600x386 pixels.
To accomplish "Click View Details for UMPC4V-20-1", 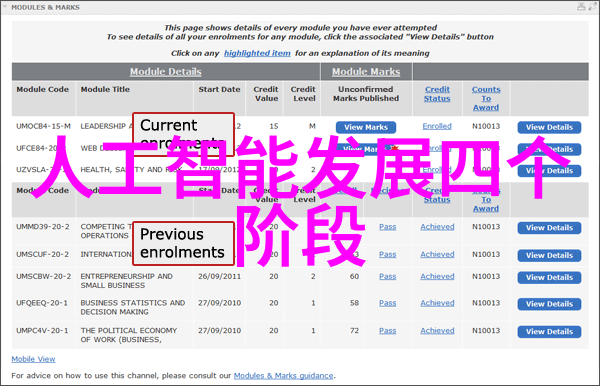I will point(549,332).
